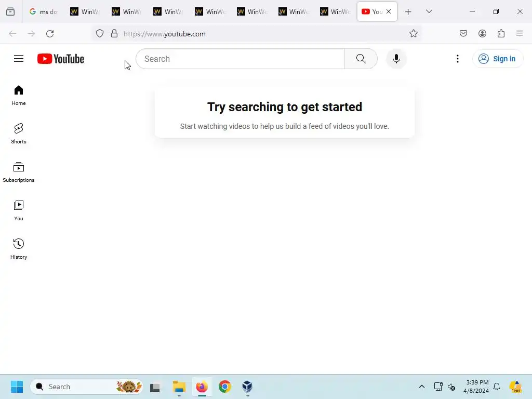The height and width of the screenshot is (399, 532).
Task: Click the 'Start watching videos' message text
Action: point(285,126)
